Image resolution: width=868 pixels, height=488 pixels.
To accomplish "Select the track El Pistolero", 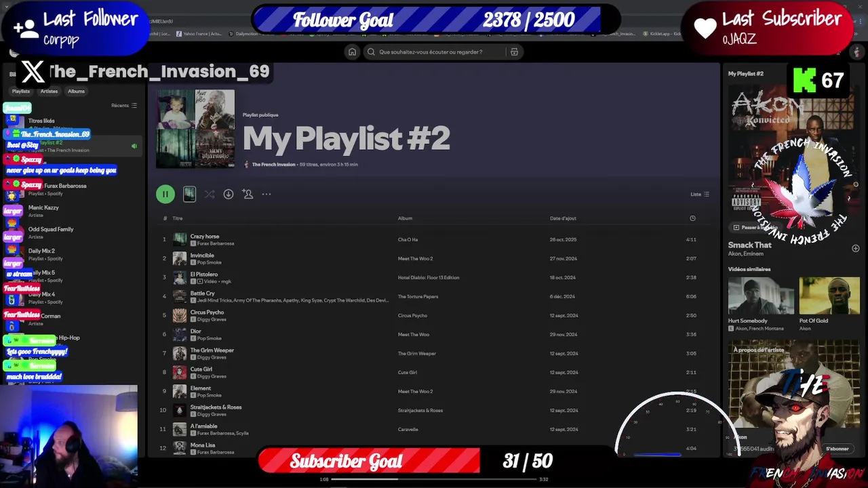I will 204,274.
